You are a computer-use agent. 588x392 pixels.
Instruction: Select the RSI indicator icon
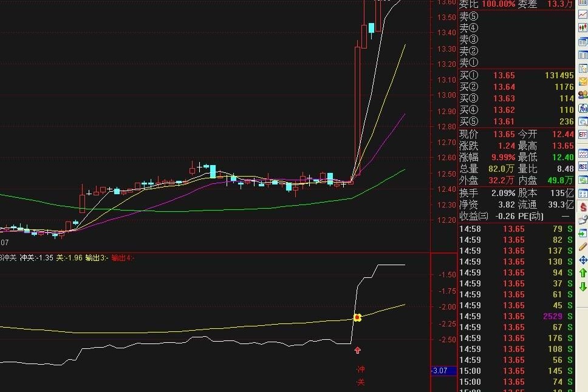tap(583, 167)
